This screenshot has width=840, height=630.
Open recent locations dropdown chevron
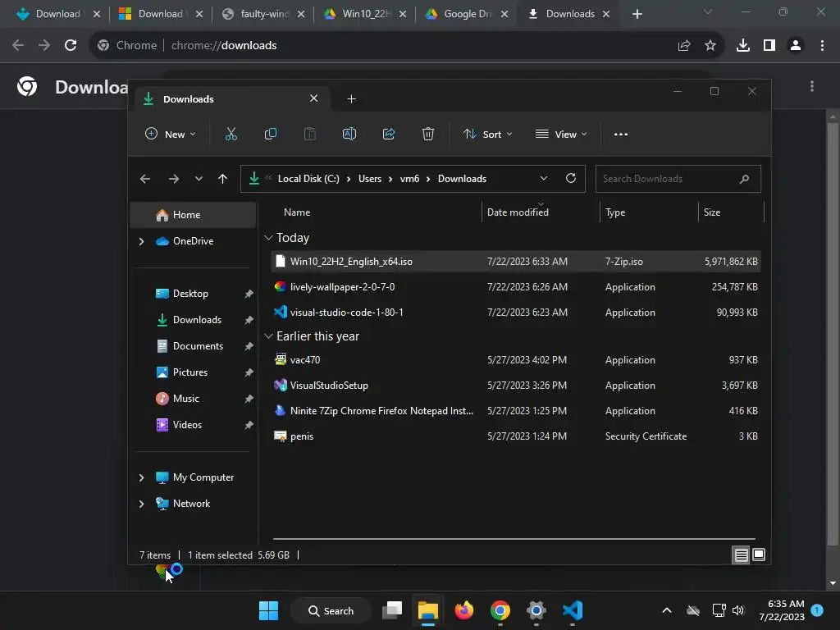tap(199, 179)
